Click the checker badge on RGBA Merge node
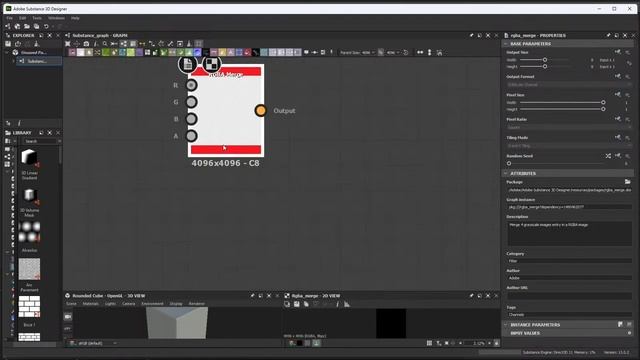This screenshot has width=640, height=360. click(x=211, y=64)
